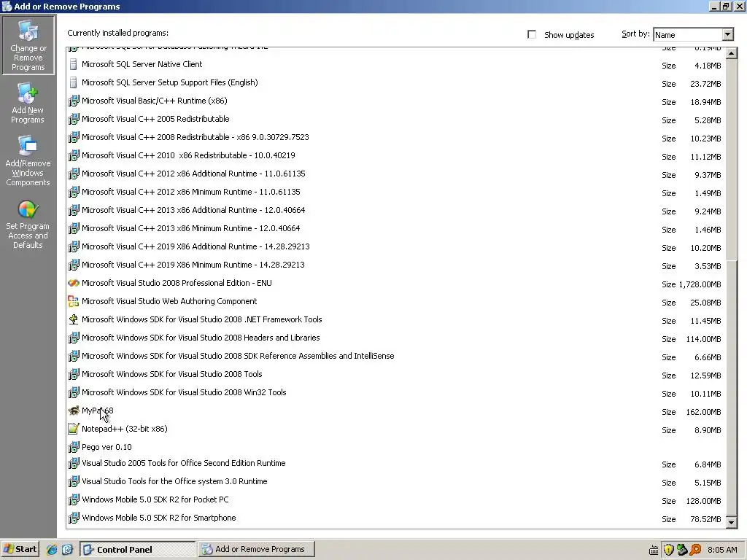Click the Notepad++ (32-bit x86) icon
The height and width of the screenshot is (560, 747).
(x=74, y=429)
